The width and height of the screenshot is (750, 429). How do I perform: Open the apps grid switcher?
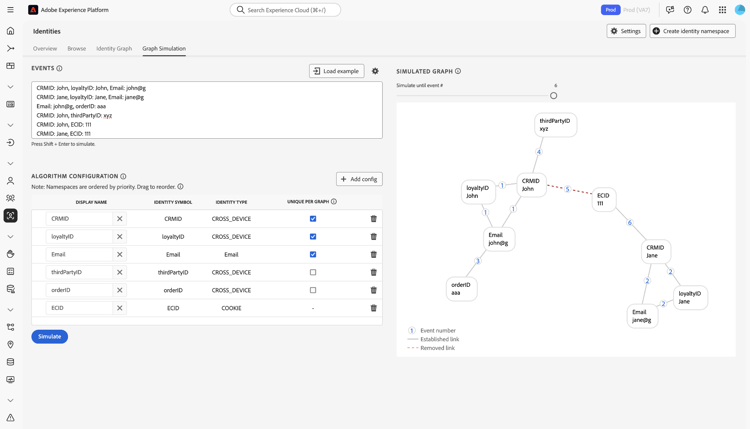coord(722,10)
